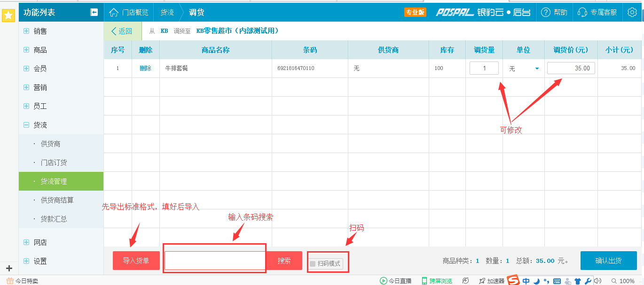Viewport: 644px width, 285px height.
Task: Go to the 货流 breadcrumb
Action: click(x=167, y=12)
